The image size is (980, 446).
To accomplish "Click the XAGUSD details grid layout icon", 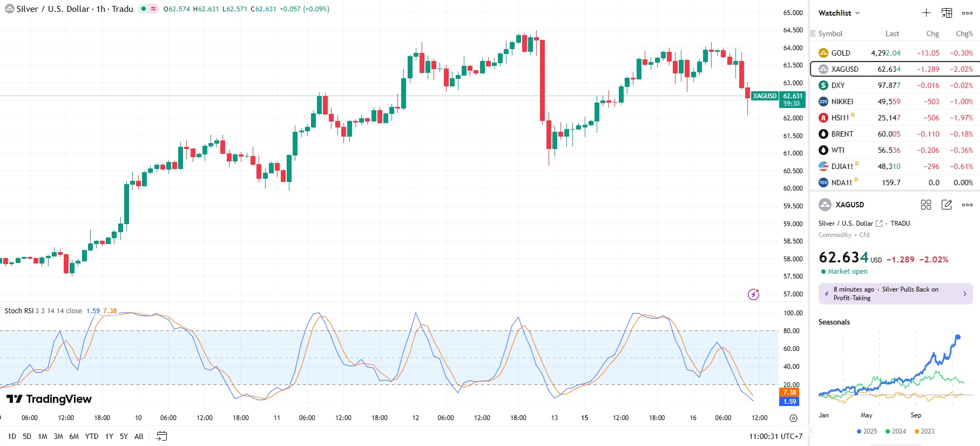I will [926, 205].
